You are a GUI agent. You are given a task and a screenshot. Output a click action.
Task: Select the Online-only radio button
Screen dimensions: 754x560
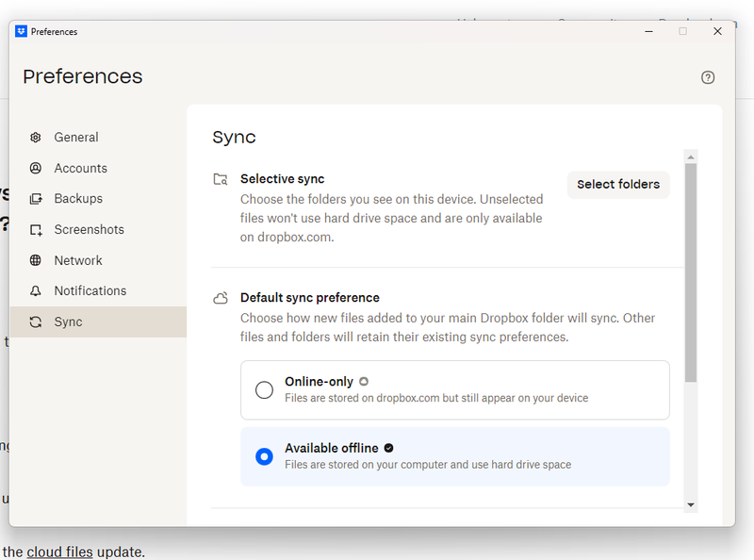pos(265,390)
